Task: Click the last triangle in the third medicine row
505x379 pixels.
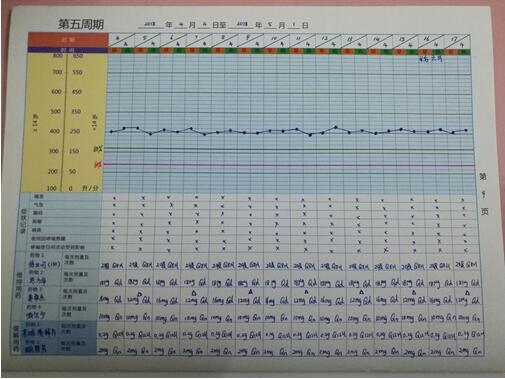Action: click(467, 293)
